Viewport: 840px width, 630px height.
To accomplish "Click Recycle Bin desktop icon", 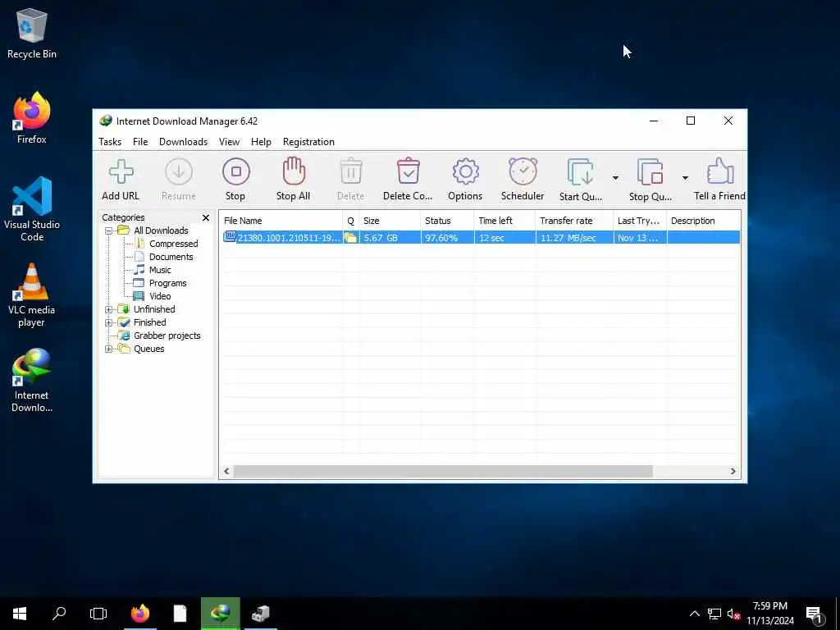I will 32,33.
